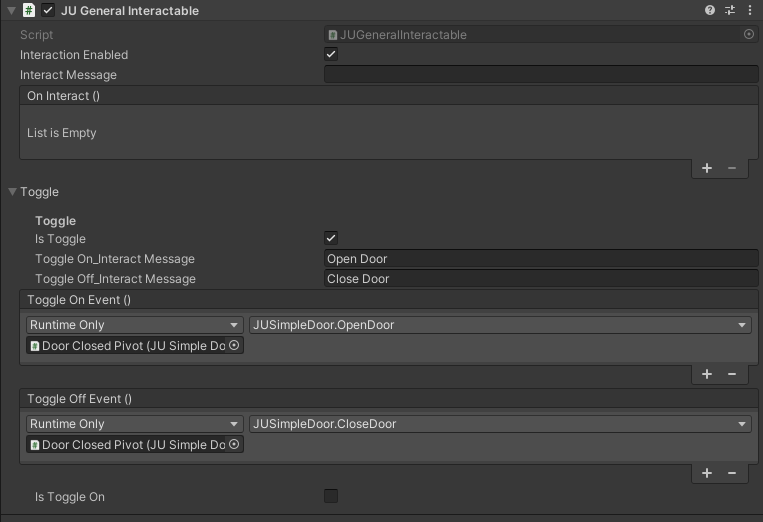Collapse the JU General Interactable component

click(x=11, y=10)
